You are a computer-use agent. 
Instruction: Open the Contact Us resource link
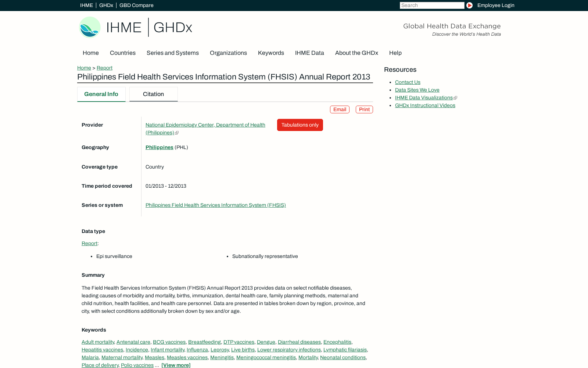(x=408, y=82)
